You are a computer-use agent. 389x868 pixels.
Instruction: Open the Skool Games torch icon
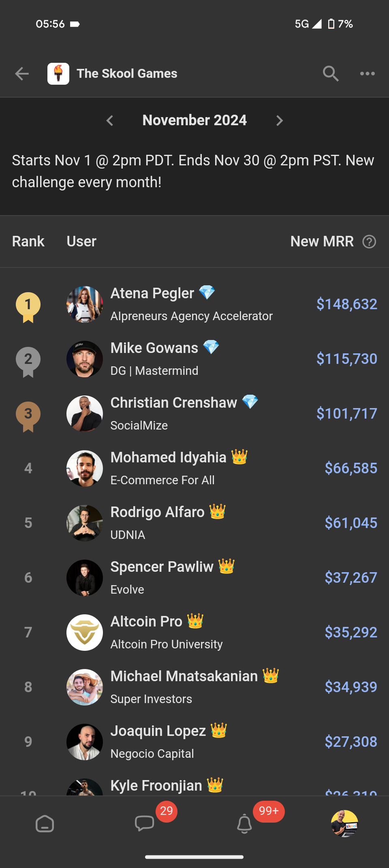pyautogui.click(x=60, y=73)
